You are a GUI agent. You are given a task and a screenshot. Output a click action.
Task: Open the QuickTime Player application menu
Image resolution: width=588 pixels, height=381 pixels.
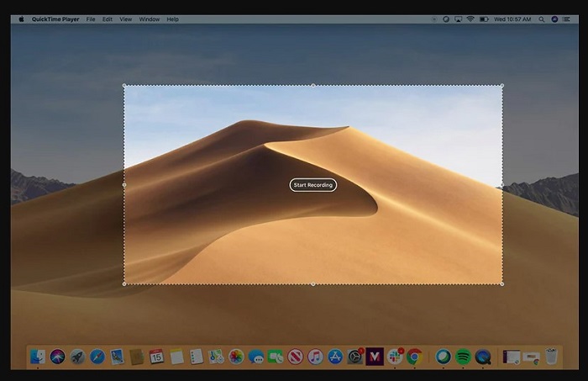point(55,19)
